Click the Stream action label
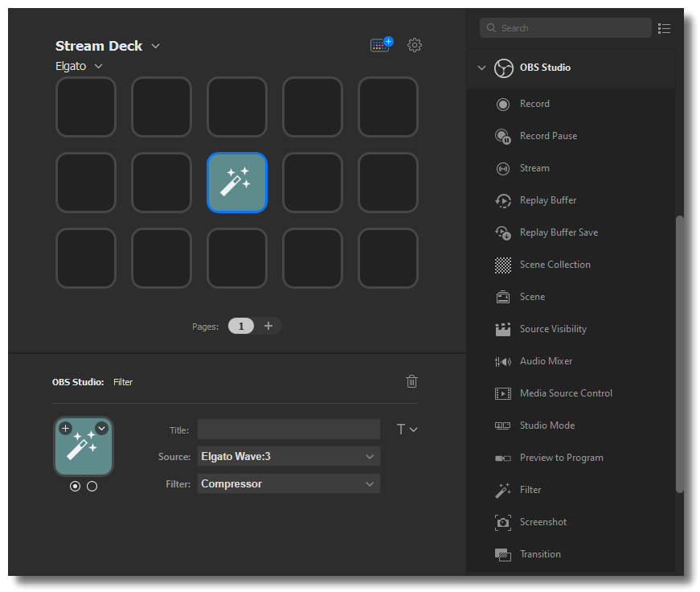This screenshot has width=700, height=592. tap(534, 168)
